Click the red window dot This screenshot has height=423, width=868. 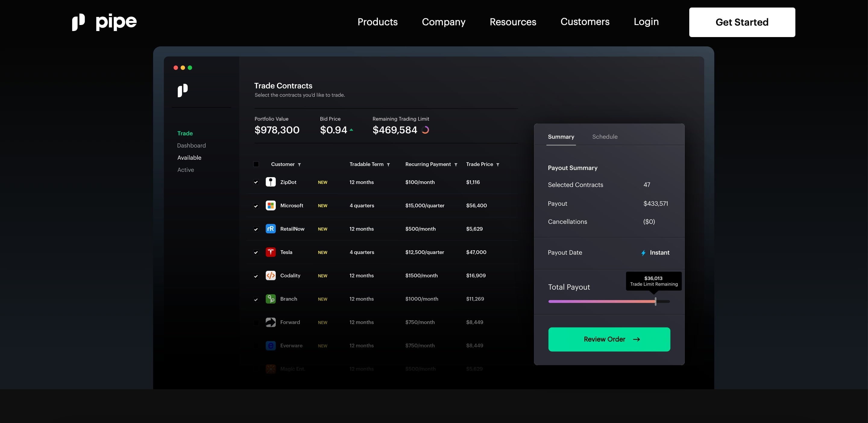[175, 68]
